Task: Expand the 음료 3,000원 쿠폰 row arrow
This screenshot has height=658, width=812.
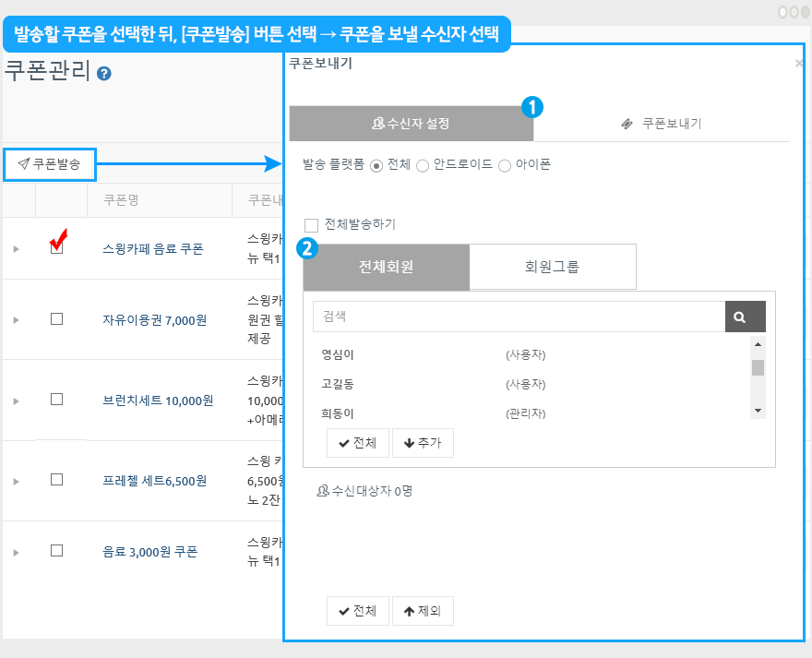Action: (16, 552)
